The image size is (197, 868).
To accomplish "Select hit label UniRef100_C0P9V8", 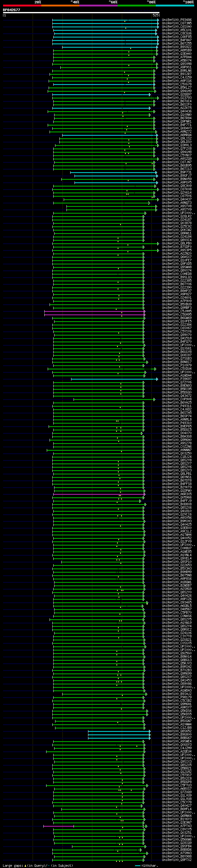I will point(177,399).
